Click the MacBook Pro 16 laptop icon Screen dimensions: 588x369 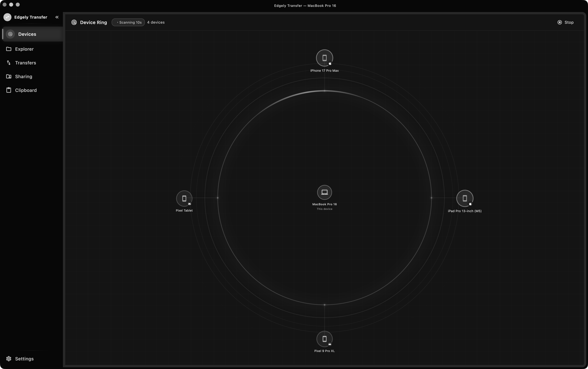pyautogui.click(x=324, y=192)
